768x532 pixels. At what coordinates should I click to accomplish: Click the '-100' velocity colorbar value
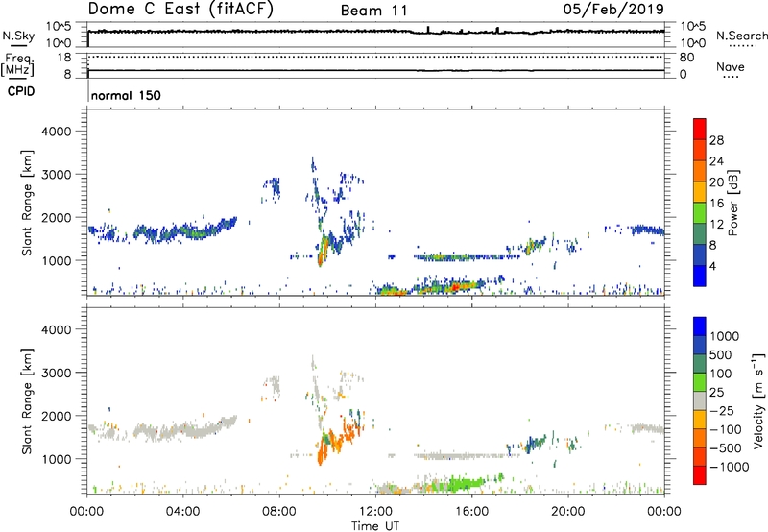coord(726,429)
